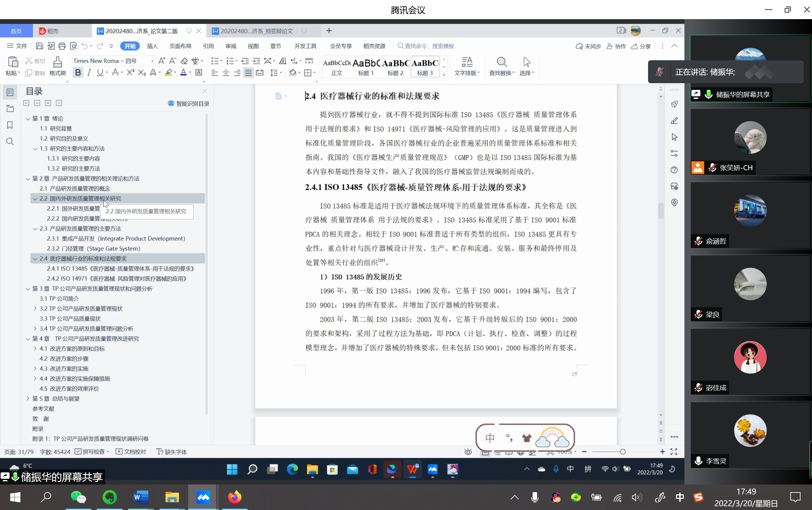The width and height of the screenshot is (812, 510).
Task: Toggle fullscreen view icon in status bar
Action: pos(674,452)
